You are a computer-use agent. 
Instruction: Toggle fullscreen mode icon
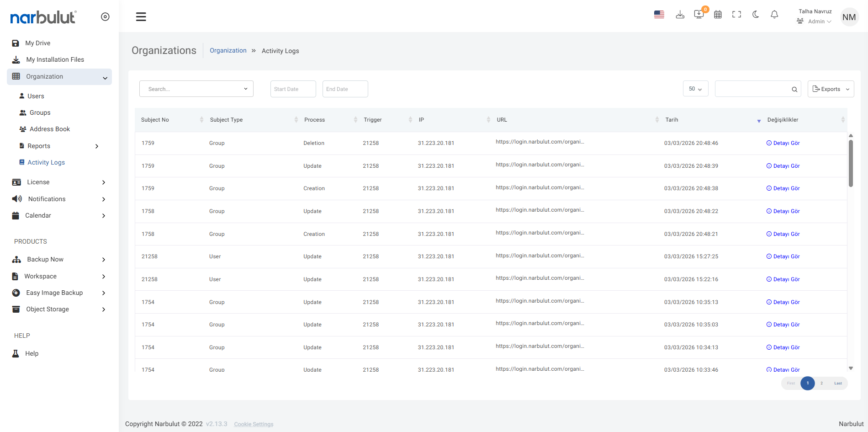736,15
